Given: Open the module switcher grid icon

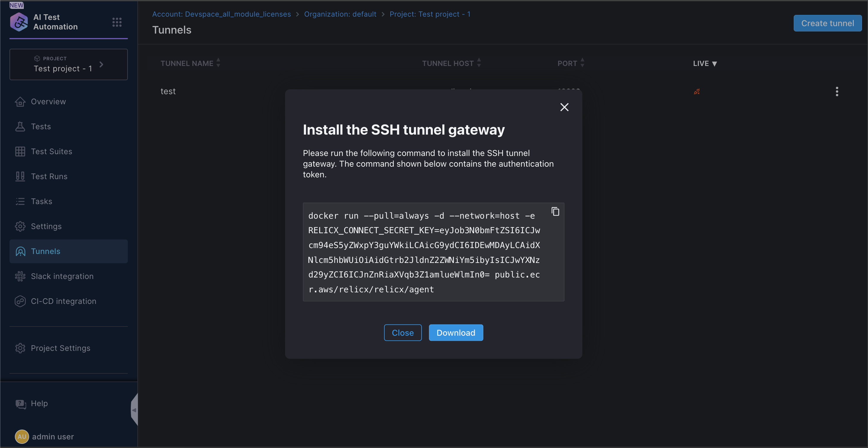Looking at the screenshot, I should 117,22.
